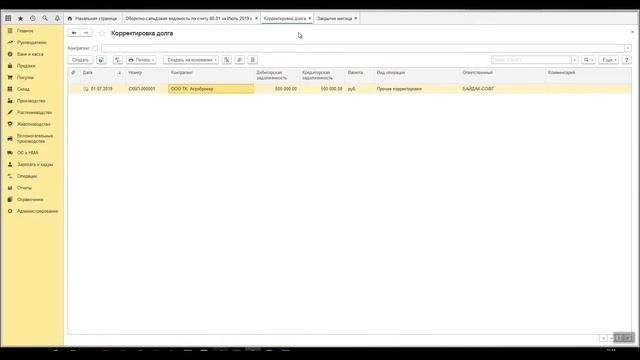This screenshot has width=640, height=360.
Task: Open the sections menu grid icon
Action: click(x=8, y=18)
